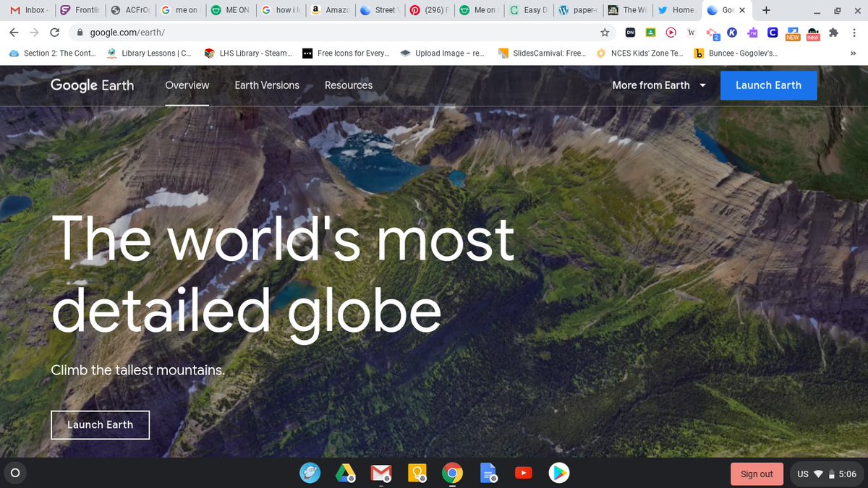Open the Wikipedia search extension
868x488 pixels.
click(x=691, y=33)
